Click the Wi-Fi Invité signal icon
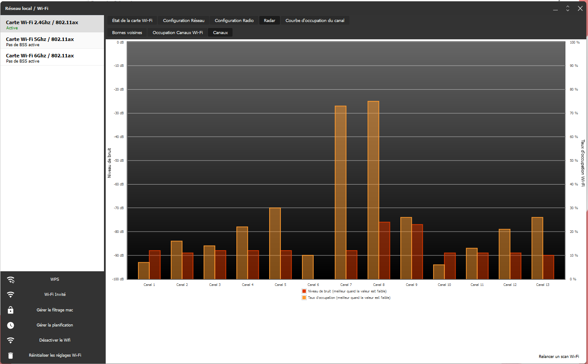This screenshot has height=364, width=588. pyautogui.click(x=11, y=295)
